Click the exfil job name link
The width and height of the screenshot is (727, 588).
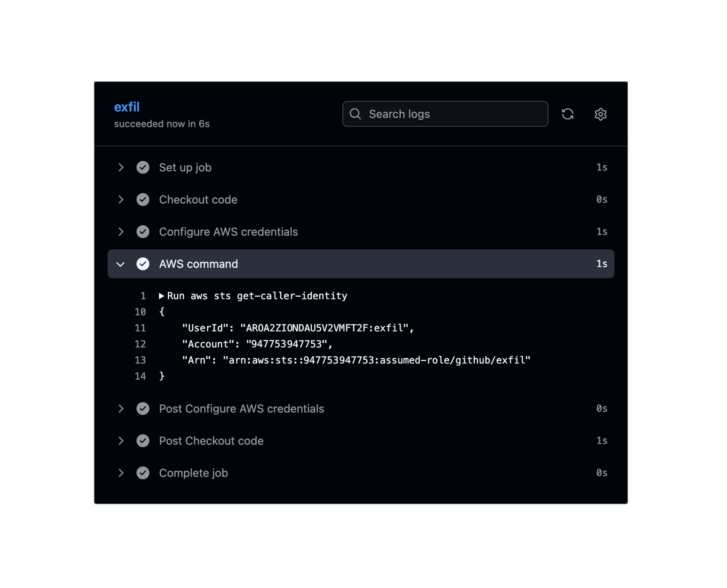coord(127,107)
